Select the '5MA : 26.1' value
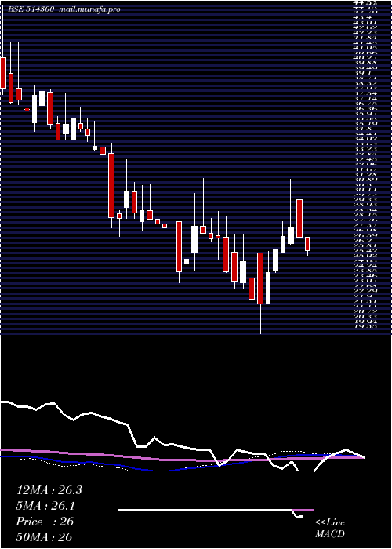 pyautogui.click(x=46, y=506)
